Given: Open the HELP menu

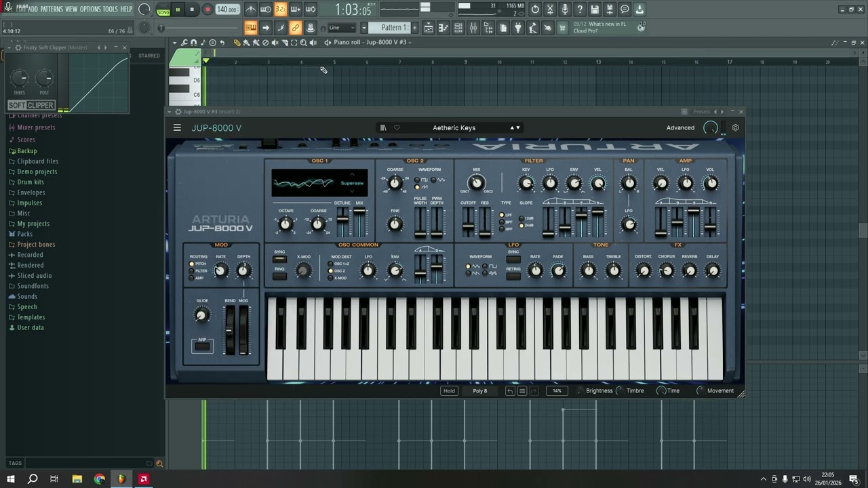Looking at the screenshot, I should click(x=126, y=9).
